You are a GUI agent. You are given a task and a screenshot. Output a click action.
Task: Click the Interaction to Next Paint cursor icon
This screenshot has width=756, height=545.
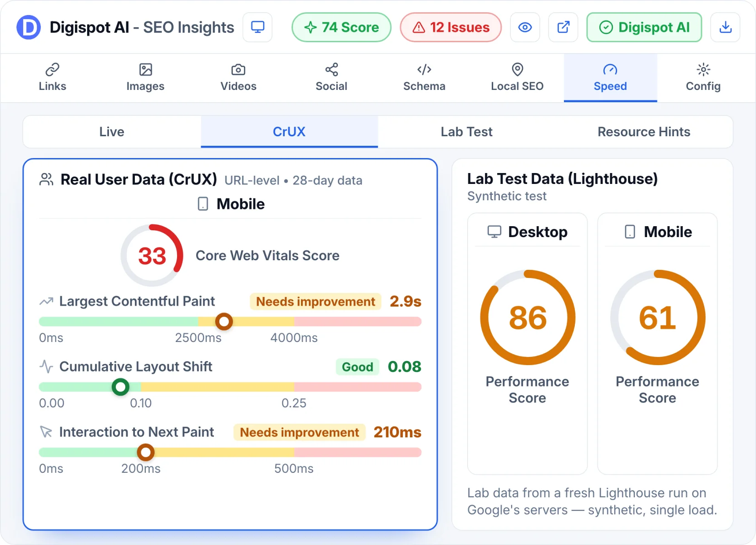pyautogui.click(x=46, y=432)
